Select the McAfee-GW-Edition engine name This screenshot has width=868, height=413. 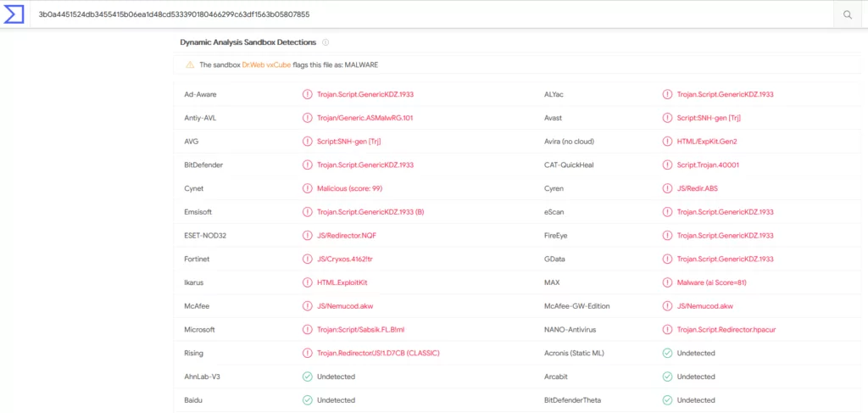tap(576, 306)
